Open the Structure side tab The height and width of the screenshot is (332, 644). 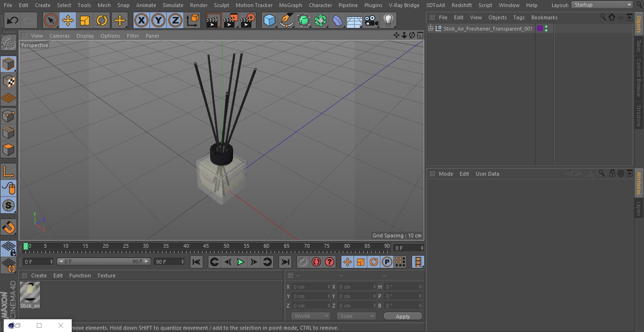coord(639,115)
